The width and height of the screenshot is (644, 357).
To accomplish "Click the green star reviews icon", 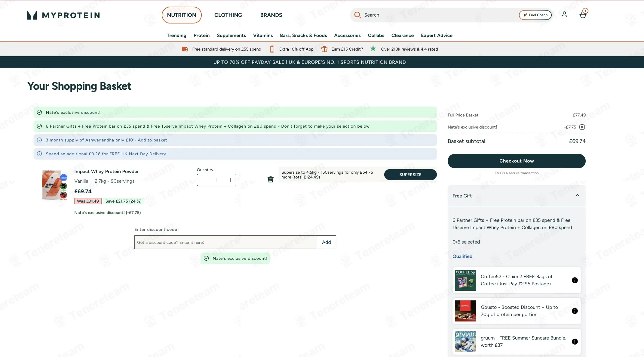I will (373, 48).
